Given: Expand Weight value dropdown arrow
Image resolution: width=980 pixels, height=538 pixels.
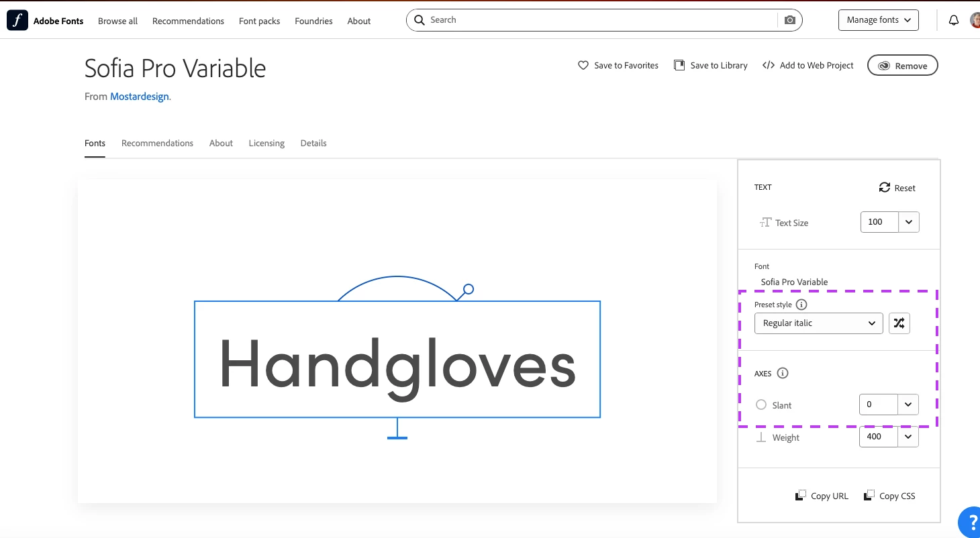Looking at the screenshot, I should point(908,436).
